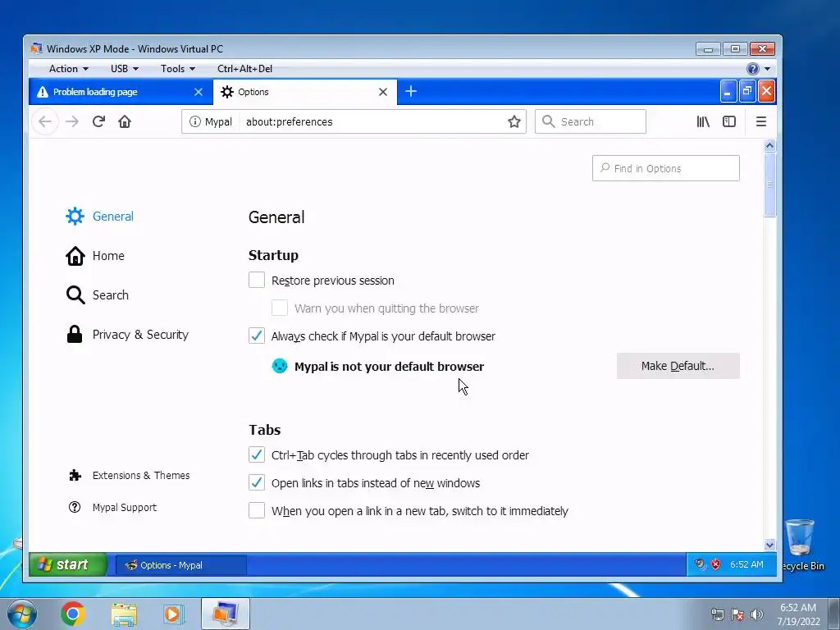Click the scrollbar up arrow
The height and width of the screenshot is (630, 840).
tap(769, 146)
